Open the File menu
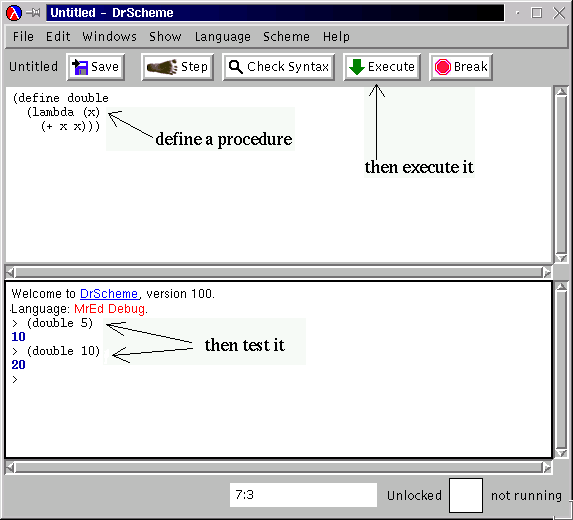Screen dimensions: 573x520 pyautogui.click(x=23, y=37)
